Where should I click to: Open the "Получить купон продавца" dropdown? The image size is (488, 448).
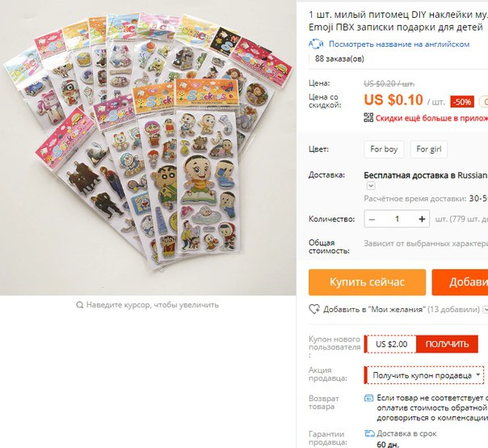pos(424,375)
